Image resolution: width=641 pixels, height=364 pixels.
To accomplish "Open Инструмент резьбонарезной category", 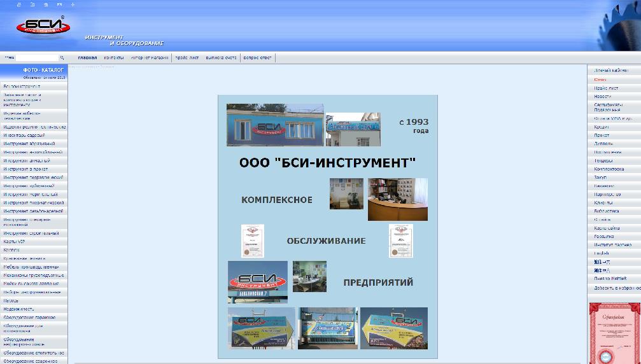I will coord(33,212).
